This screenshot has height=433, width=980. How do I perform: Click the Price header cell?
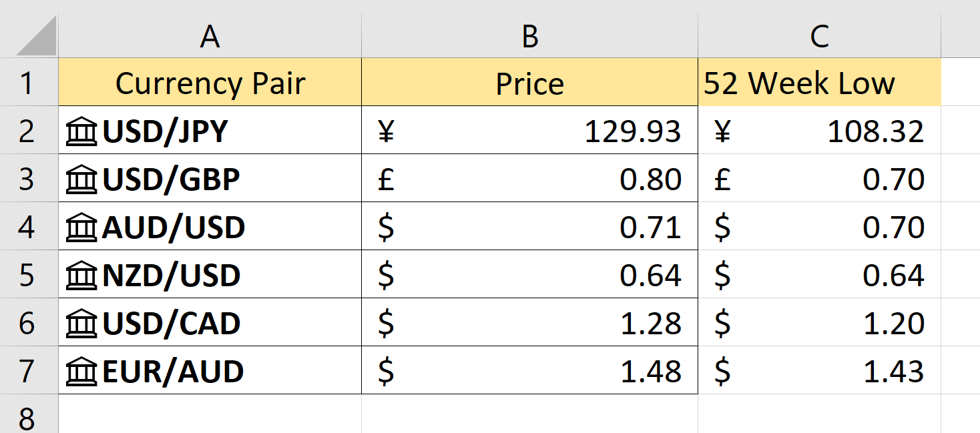point(529,83)
